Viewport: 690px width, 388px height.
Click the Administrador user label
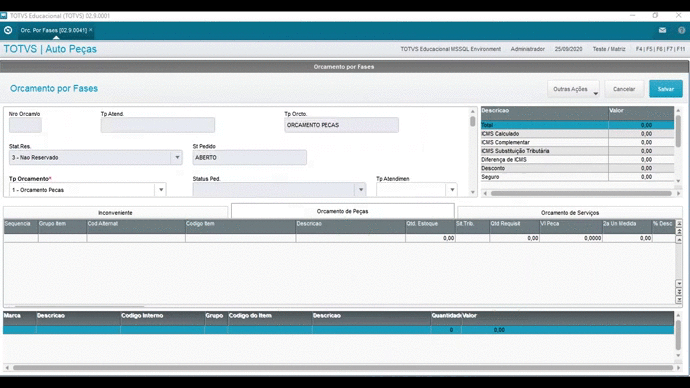click(528, 49)
